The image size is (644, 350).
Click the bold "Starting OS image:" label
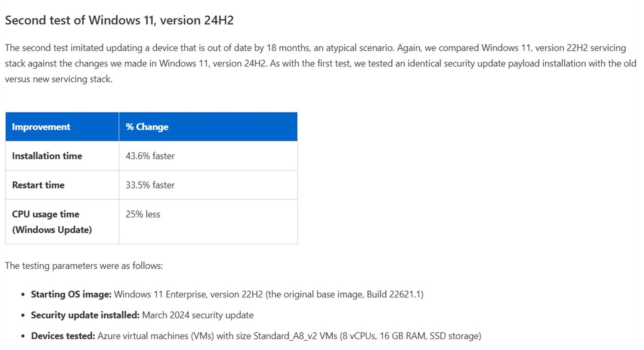click(71, 294)
